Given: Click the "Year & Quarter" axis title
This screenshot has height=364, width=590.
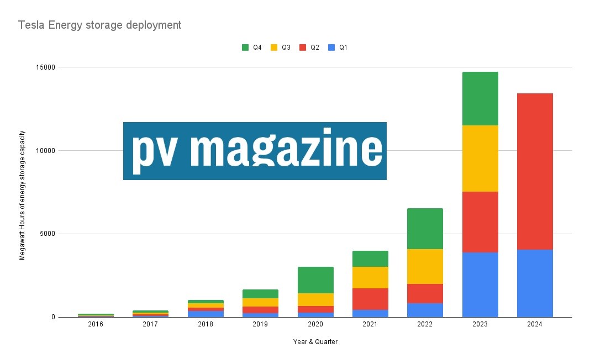Looking at the screenshot, I should (x=315, y=342).
